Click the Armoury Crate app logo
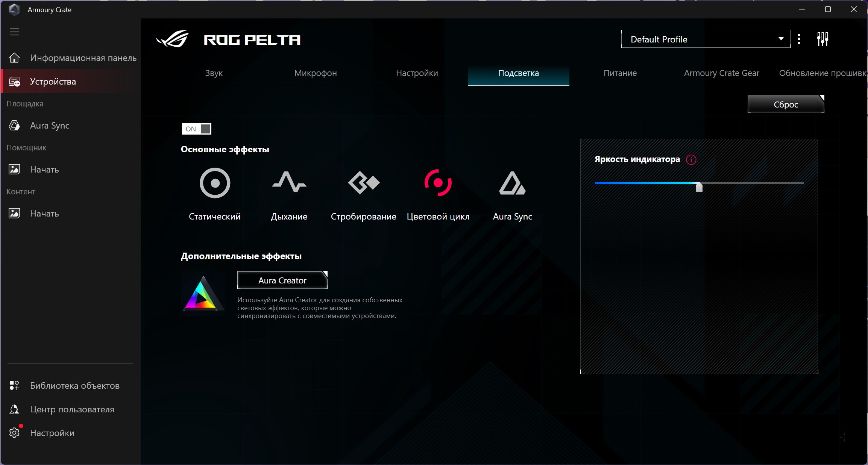Image resolution: width=868 pixels, height=465 pixels. (x=14, y=9)
